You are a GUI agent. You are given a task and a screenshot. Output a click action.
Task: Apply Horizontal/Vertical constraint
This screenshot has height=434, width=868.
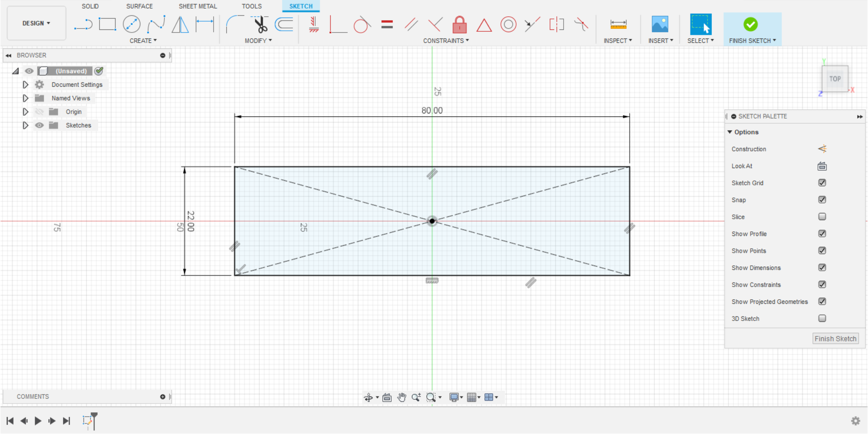coord(314,24)
